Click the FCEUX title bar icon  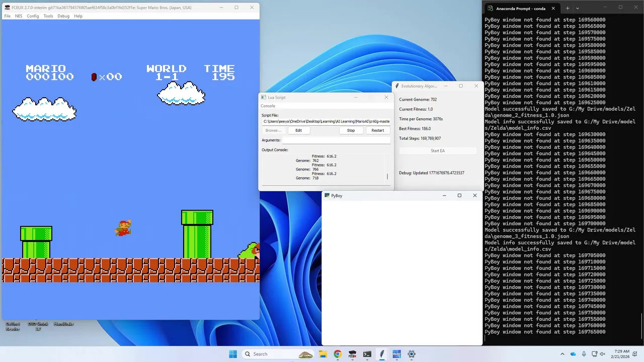[7, 8]
